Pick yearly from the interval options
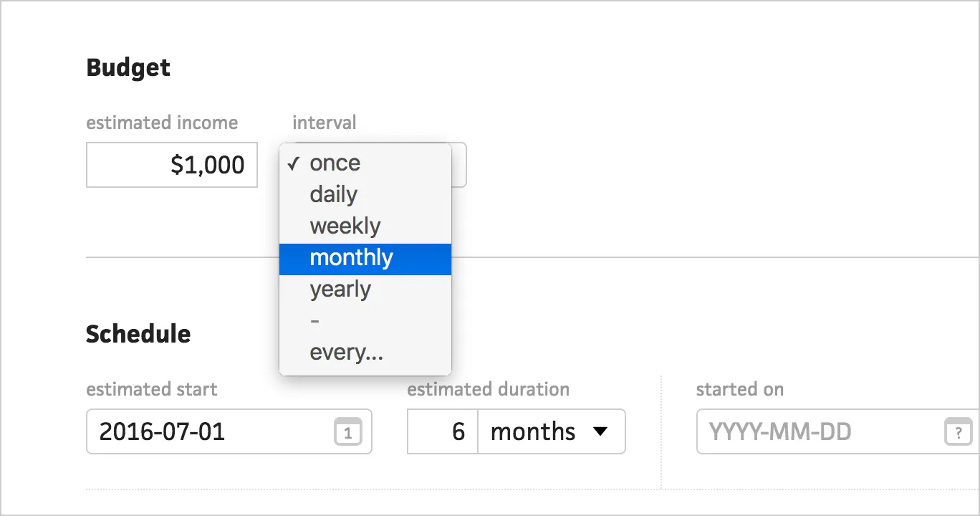Screen dimensions: 980x516 (x=340, y=290)
